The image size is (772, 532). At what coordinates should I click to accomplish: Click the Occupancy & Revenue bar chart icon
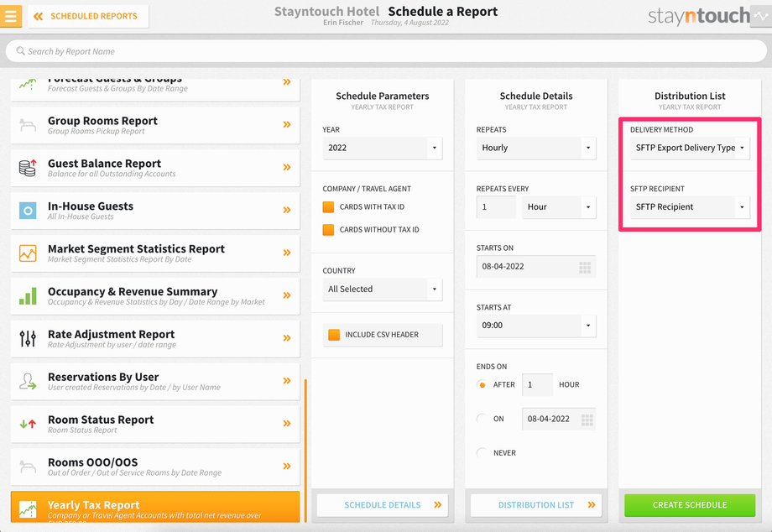28,296
